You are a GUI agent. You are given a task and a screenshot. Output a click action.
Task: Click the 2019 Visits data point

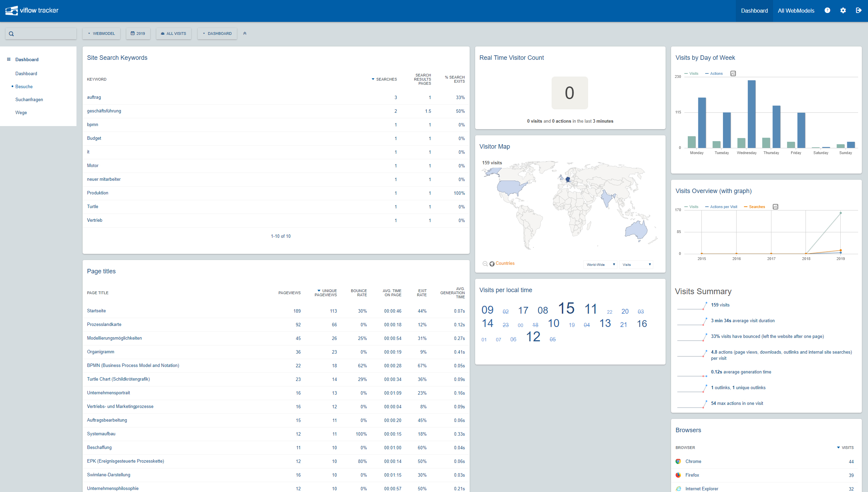841,213
